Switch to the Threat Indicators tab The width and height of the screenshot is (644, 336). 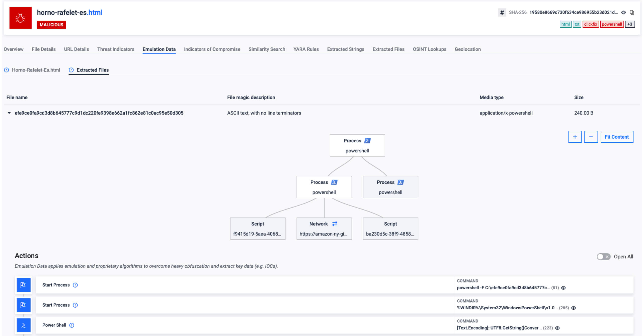click(x=116, y=49)
